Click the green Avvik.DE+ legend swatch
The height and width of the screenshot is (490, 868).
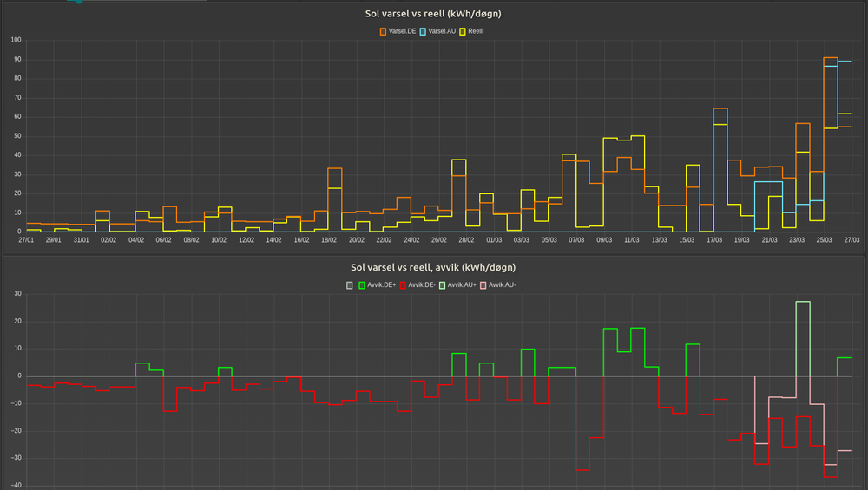[x=363, y=284]
